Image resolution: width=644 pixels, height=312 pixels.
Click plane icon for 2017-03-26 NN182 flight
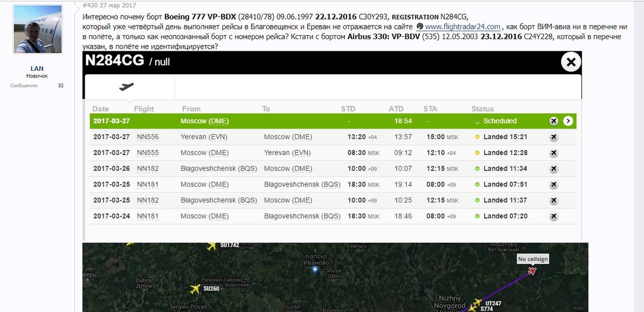tap(553, 169)
